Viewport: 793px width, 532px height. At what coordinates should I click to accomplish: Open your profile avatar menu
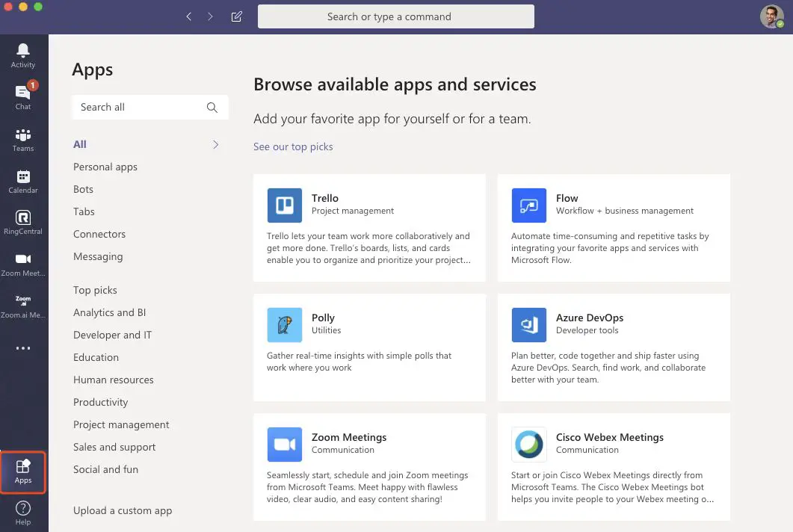[x=771, y=16]
